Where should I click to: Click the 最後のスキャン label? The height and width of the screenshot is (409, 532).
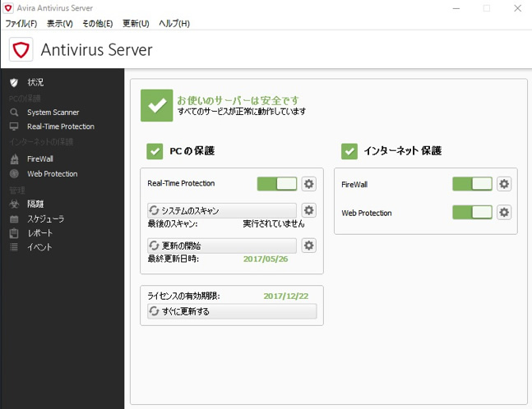173,223
